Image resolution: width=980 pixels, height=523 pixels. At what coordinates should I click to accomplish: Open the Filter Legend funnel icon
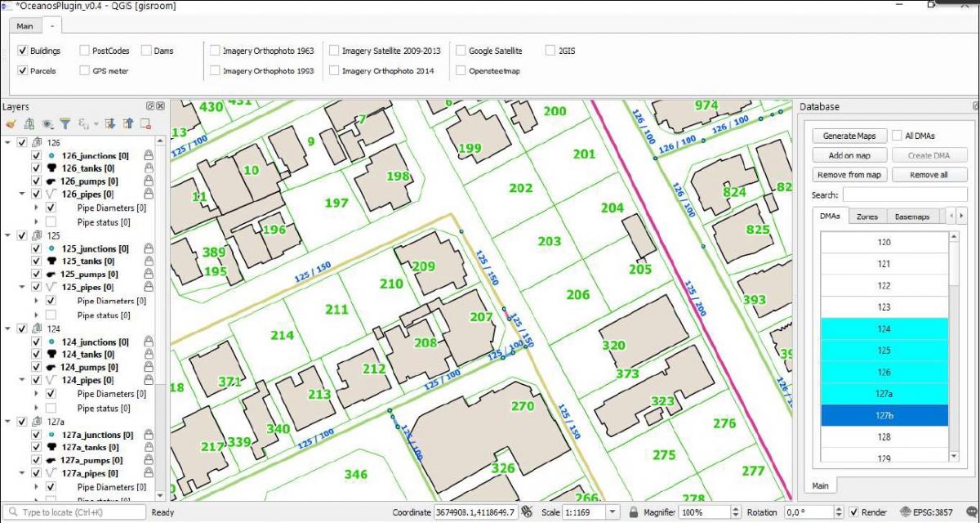pyautogui.click(x=65, y=124)
